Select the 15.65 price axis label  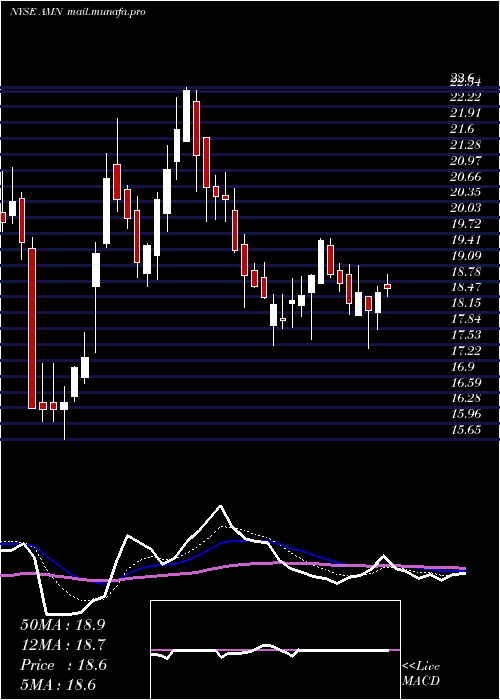pyautogui.click(x=465, y=430)
